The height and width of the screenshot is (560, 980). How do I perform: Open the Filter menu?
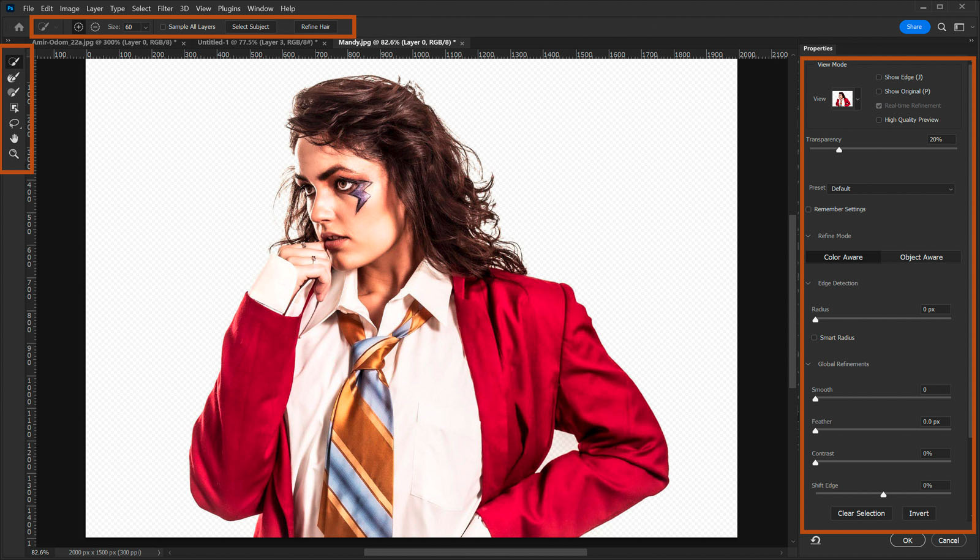(x=165, y=9)
